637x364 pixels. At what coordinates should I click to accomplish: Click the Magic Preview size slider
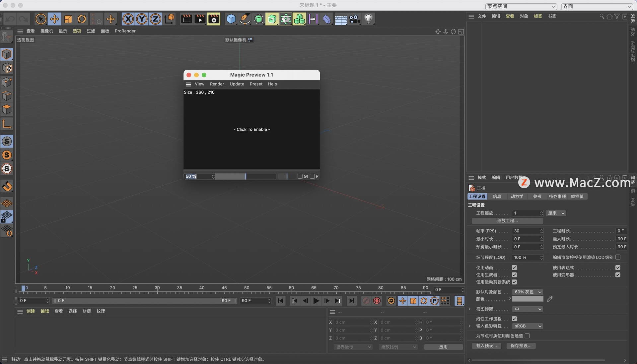[246, 176]
